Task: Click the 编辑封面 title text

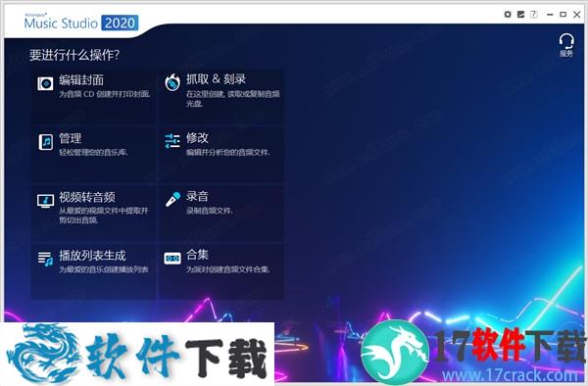Action: [x=81, y=79]
